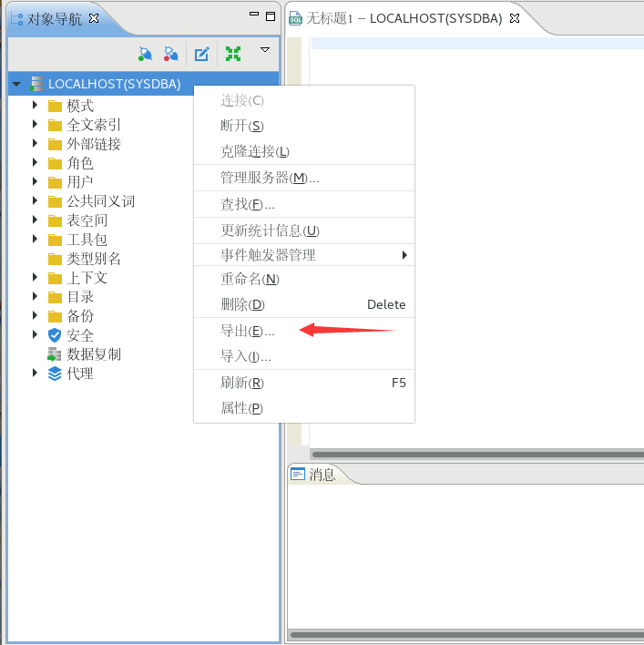The height and width of the screenshot is (645, 644).
Task: Choose 克隆连接(L) from the context menu
Action: (x=304, y=151)
